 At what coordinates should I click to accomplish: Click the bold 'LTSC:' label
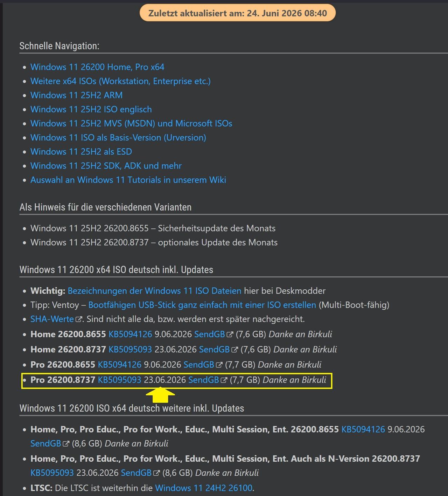[x=42, y=488]
